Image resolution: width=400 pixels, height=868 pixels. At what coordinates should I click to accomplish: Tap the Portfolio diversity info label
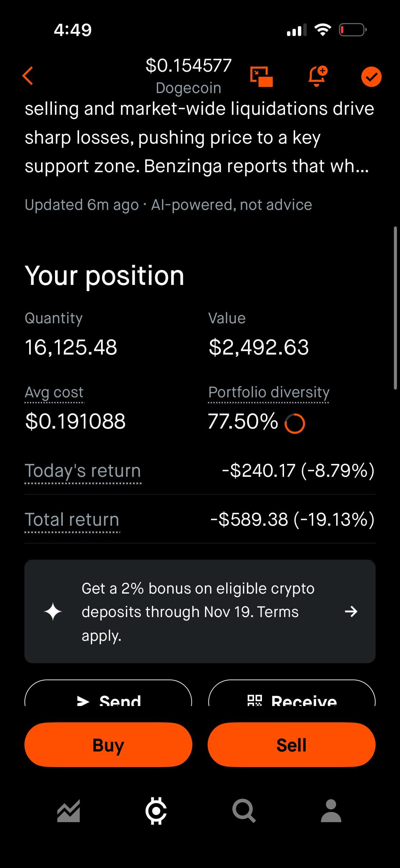click(269, 393)
